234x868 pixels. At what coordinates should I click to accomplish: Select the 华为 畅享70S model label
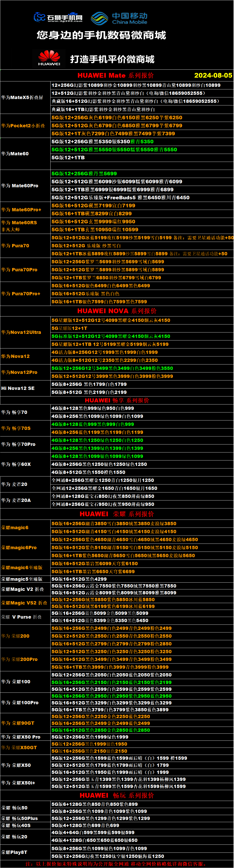coord(16,428)
